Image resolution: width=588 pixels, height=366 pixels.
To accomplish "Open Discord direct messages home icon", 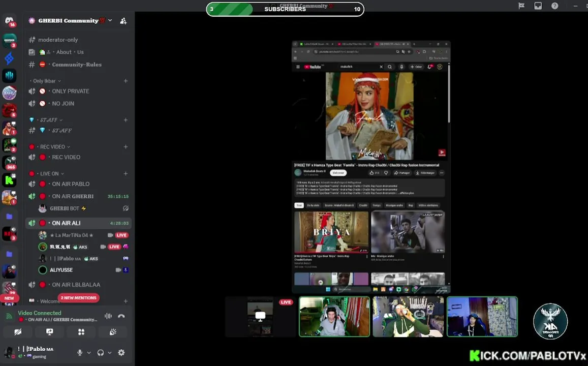I will [9, 21].
